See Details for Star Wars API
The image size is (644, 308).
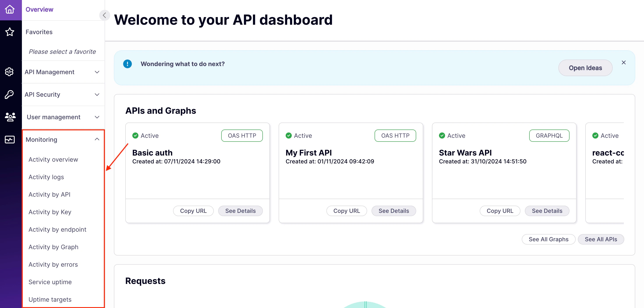click(547, 211)
